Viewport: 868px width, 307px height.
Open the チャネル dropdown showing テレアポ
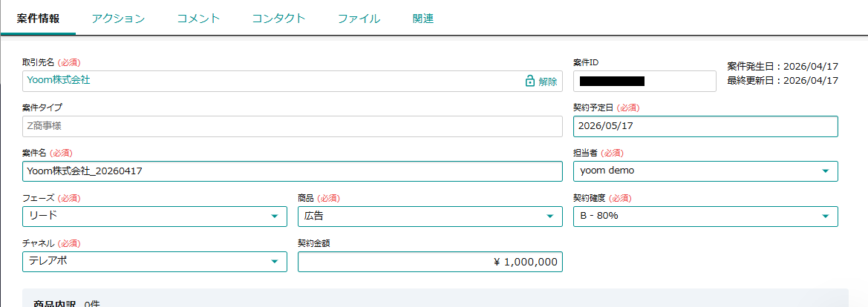pos(154,262)
